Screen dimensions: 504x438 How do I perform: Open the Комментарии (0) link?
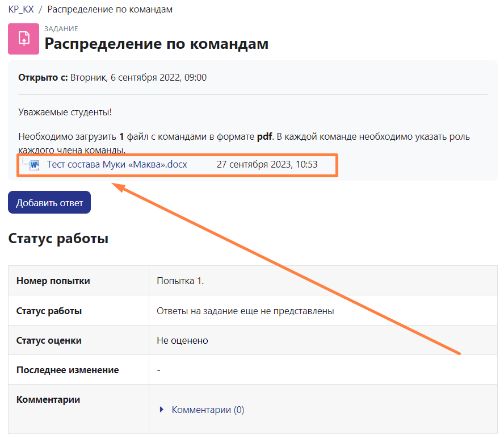point(208,410)
